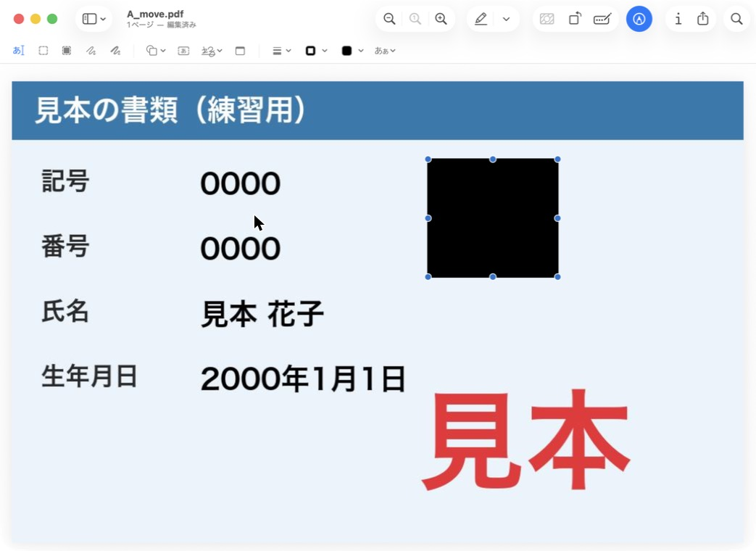Screen dimensions: 756x551
Task: Click the large red 見本 text
Action: (x=526, y=440)
